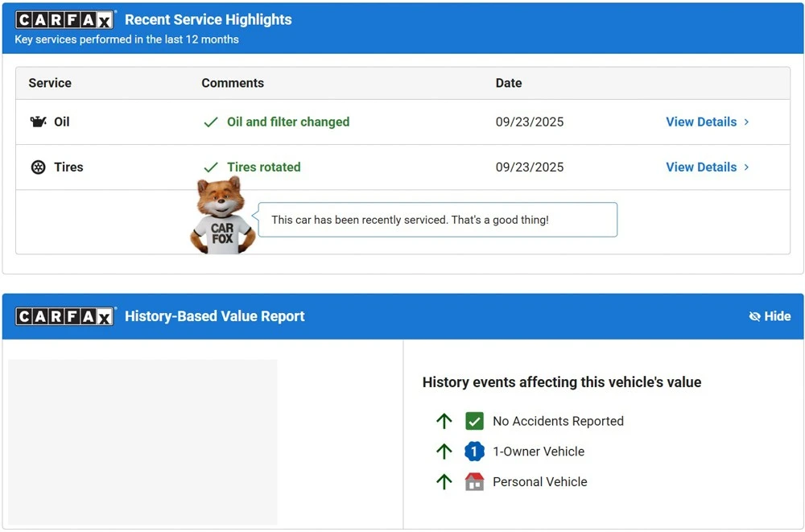Click the CARFAX logo in Recent Service Highlights header
Viewport: 805px width, 532px height.
[64, 20]
